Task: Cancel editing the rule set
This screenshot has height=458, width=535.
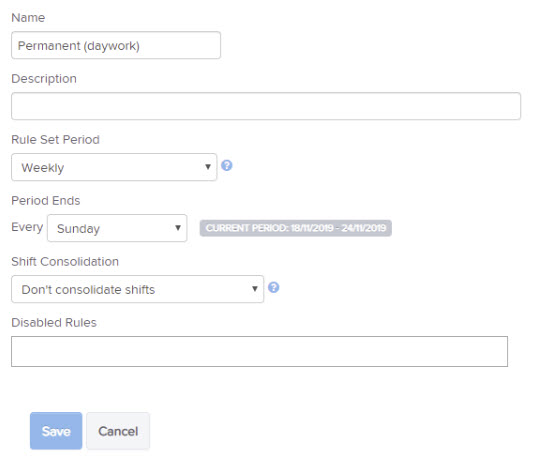Action: pyautogui.click(x=118, y=431)
